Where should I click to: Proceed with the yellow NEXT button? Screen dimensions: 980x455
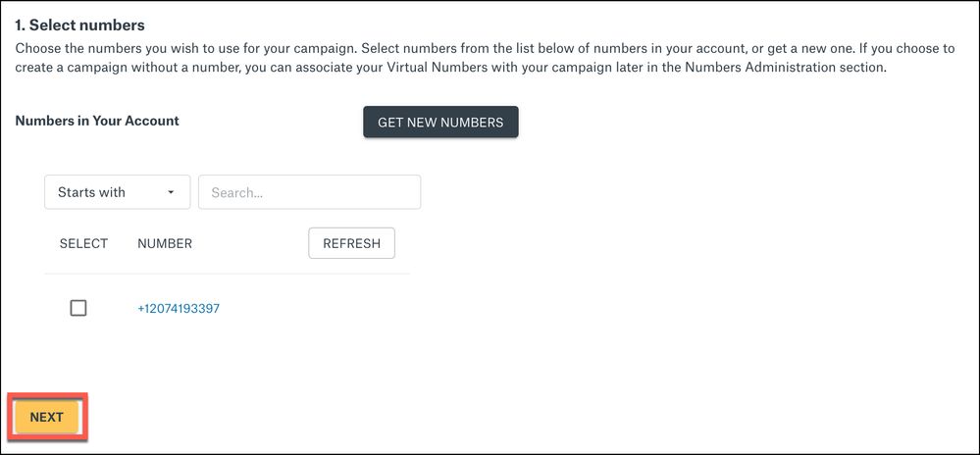(x=47, y=417)
